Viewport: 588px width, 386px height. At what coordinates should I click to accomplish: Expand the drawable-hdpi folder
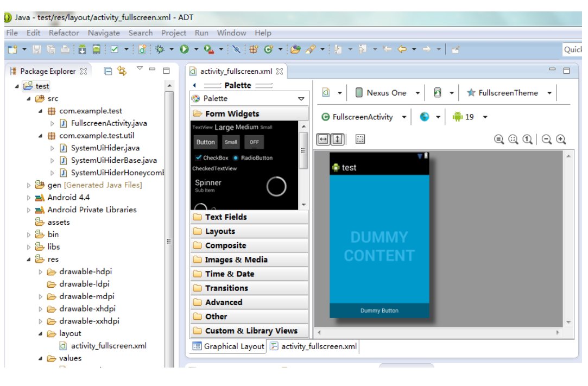41,271
